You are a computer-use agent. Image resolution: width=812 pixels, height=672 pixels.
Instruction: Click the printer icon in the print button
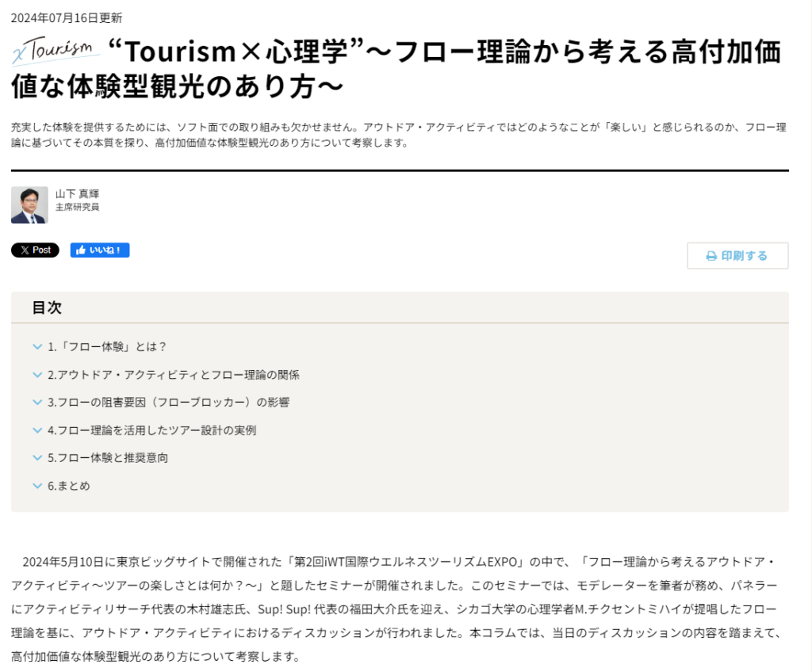pyautogui.click(x=711, y=256)
